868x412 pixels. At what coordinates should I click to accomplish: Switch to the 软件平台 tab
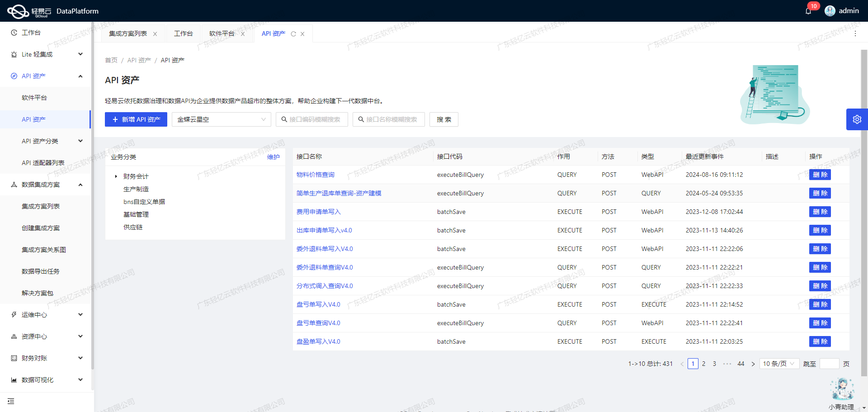[222, 34]
